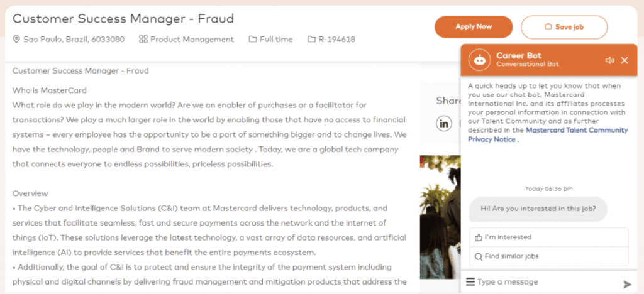Click the bot greeting message bubble
Viewport: 644px width, 294px height.
pos(538,209)
